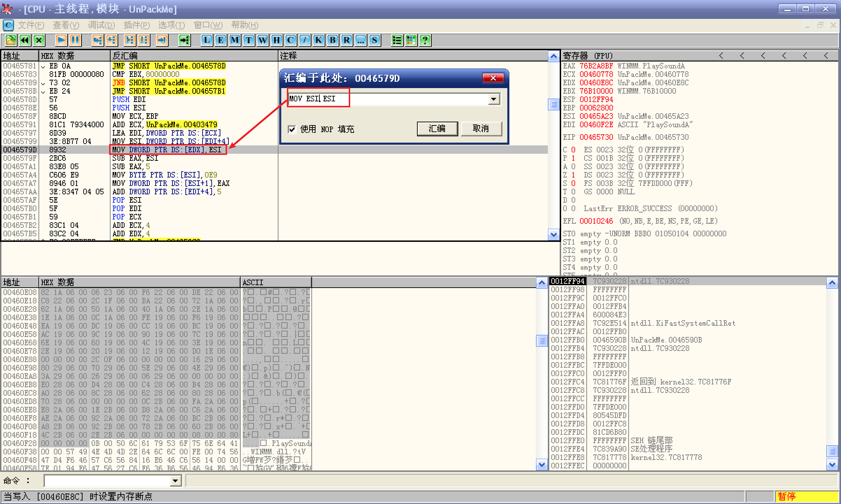Screen dimensions: 841x504
Task: Click the Pause execution toolbar icon
Action: pyautogui.click(x=75, y=40)
